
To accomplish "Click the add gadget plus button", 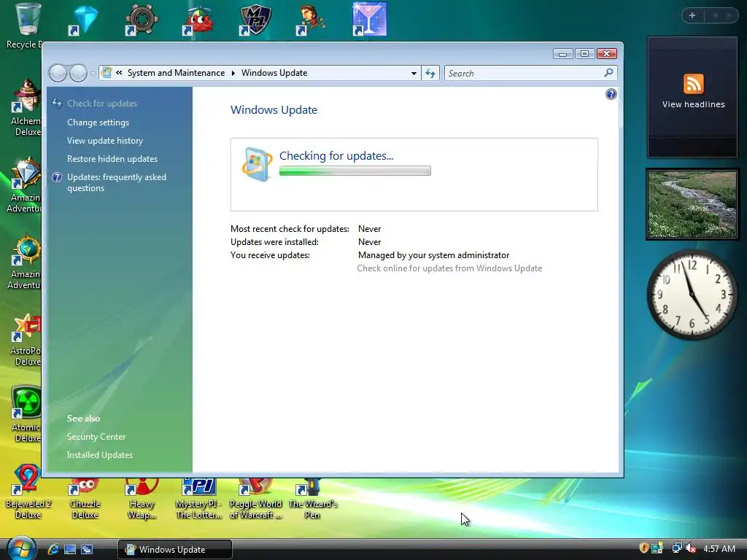I will [x=692, y=16].
